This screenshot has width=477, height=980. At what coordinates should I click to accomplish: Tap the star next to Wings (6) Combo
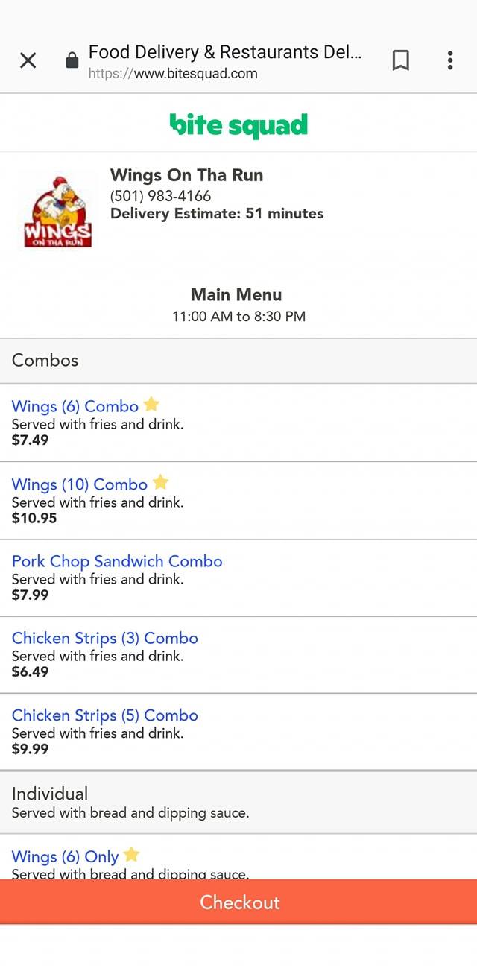click(x=151, y=405)
